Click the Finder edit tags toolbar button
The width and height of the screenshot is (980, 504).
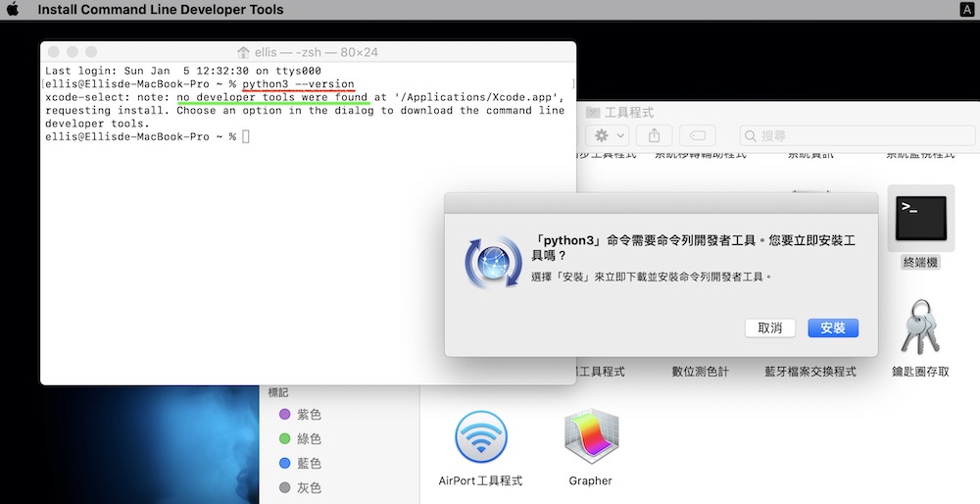[698, 135]
